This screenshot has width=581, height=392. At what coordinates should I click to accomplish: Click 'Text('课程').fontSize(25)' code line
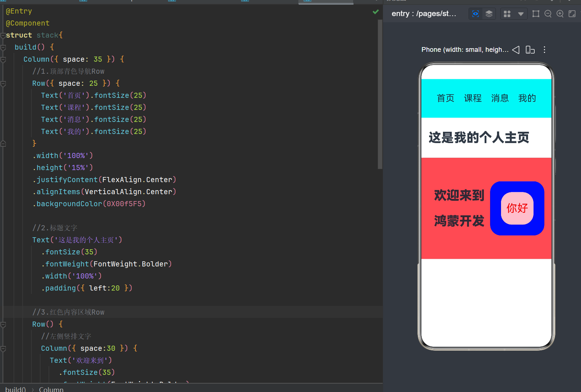point(93,108)
